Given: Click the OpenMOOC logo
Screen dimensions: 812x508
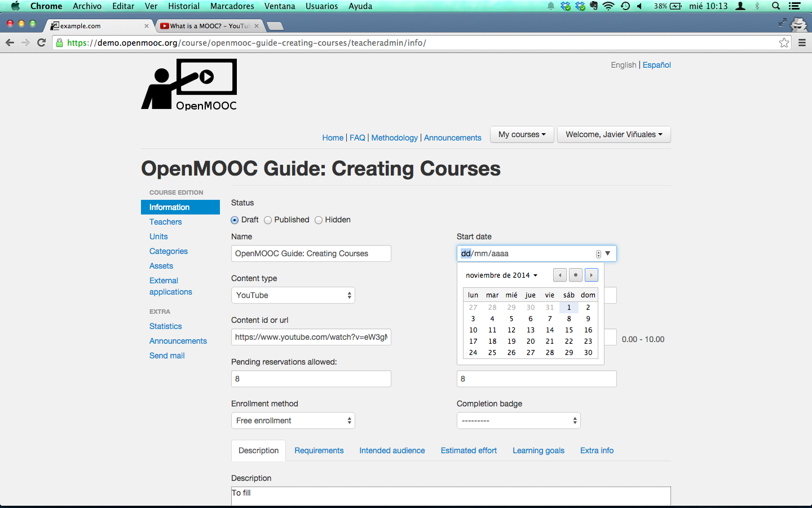Looking at the screenshot, I should pos(189,85).
